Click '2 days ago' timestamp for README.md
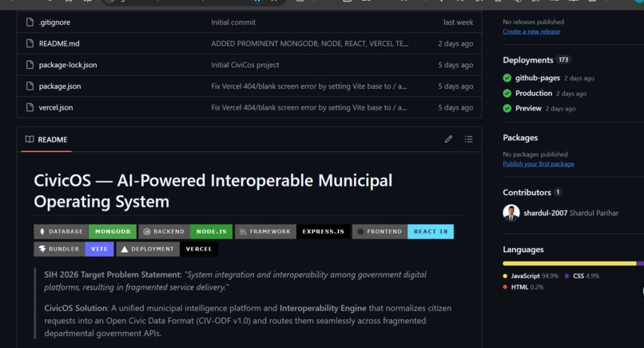Screen dimensions: 644x348 click(x=455, y=44)
